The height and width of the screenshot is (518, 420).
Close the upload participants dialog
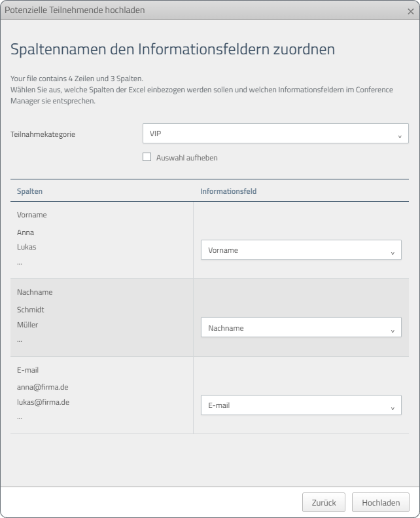(x=410, y=12)
